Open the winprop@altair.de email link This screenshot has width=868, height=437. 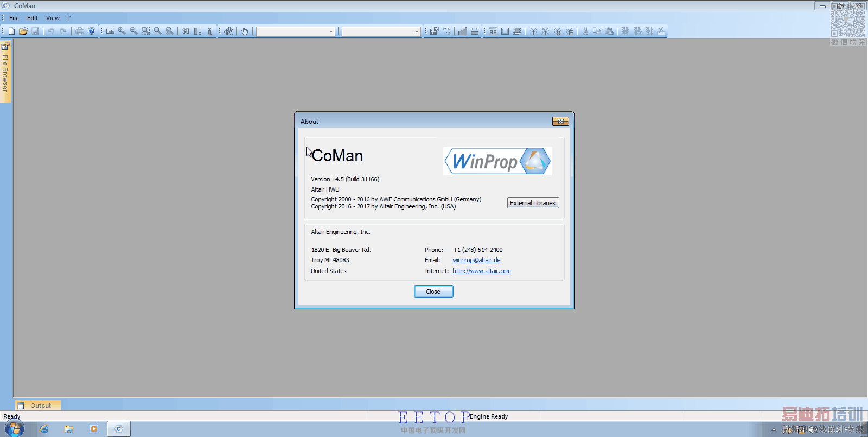point(476,260)
